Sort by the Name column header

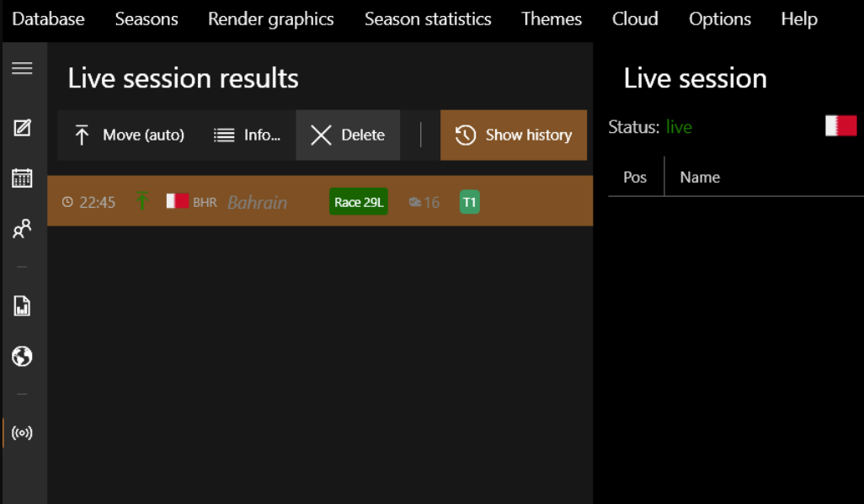pos(700,177)
